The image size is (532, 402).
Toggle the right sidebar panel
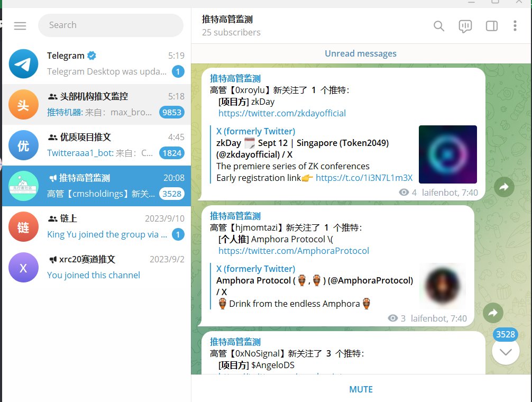tap(492, 26)
